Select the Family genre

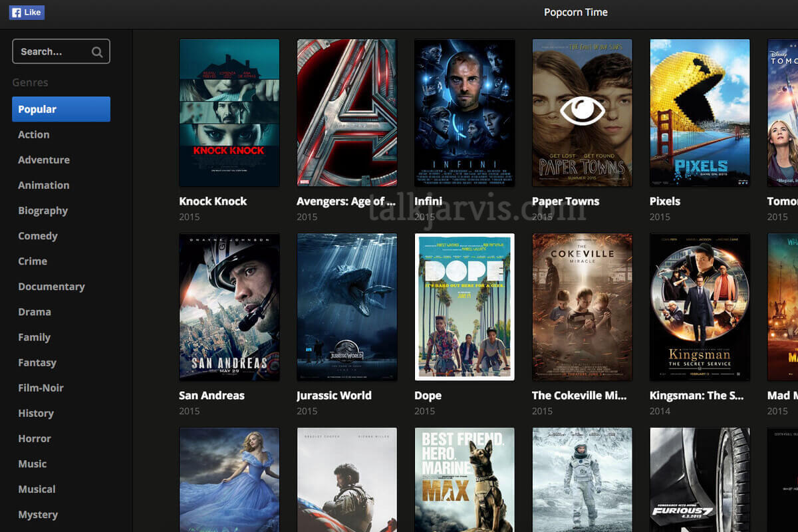point(35,337)
